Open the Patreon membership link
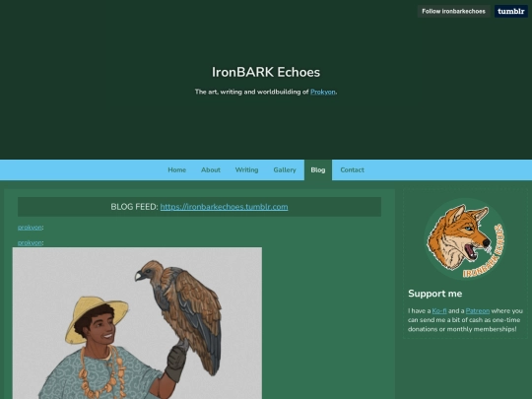The height and width of the screenshot is (399, 532). click(478, 310)
